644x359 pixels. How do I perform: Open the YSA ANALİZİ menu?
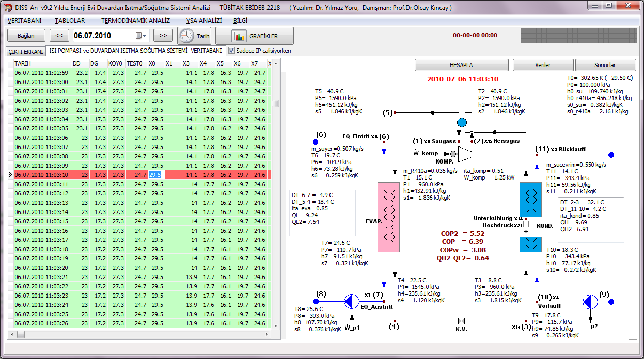click(x=203, y=21)
